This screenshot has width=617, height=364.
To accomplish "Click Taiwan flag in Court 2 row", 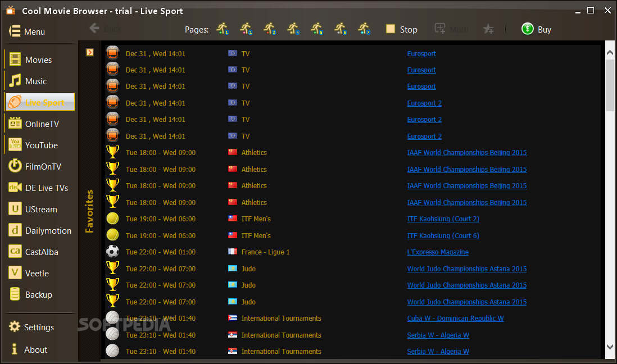I will coord(233,219).
